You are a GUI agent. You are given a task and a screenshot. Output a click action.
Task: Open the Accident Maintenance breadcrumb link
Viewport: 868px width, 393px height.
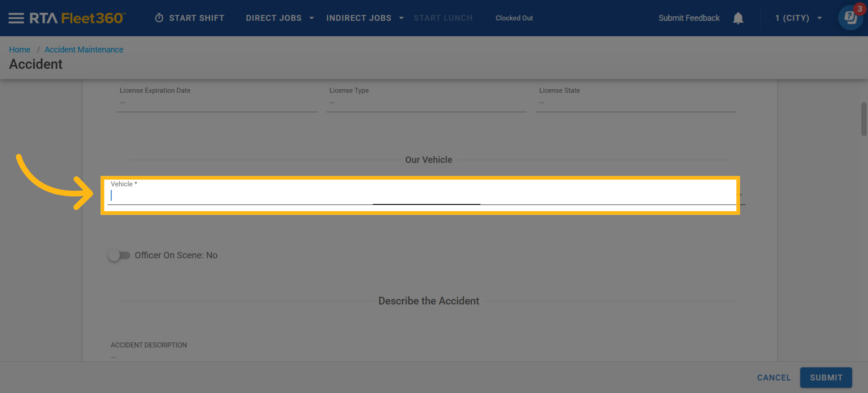click(x=84, y=50)
